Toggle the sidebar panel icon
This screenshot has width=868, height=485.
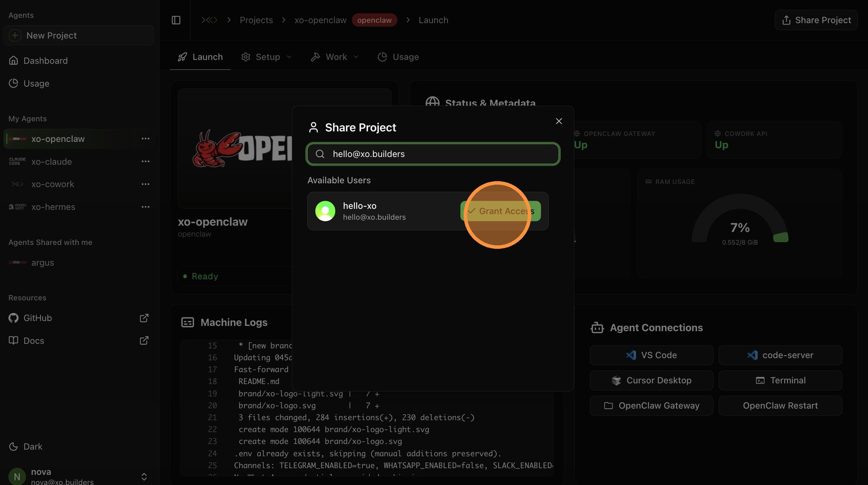176,20
